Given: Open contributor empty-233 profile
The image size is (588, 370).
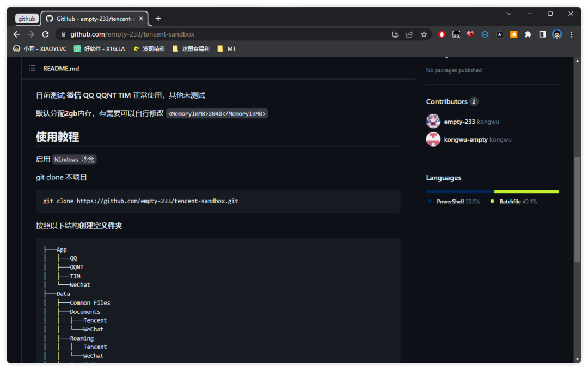Looking at the screenshot, I should coord(459,122).
